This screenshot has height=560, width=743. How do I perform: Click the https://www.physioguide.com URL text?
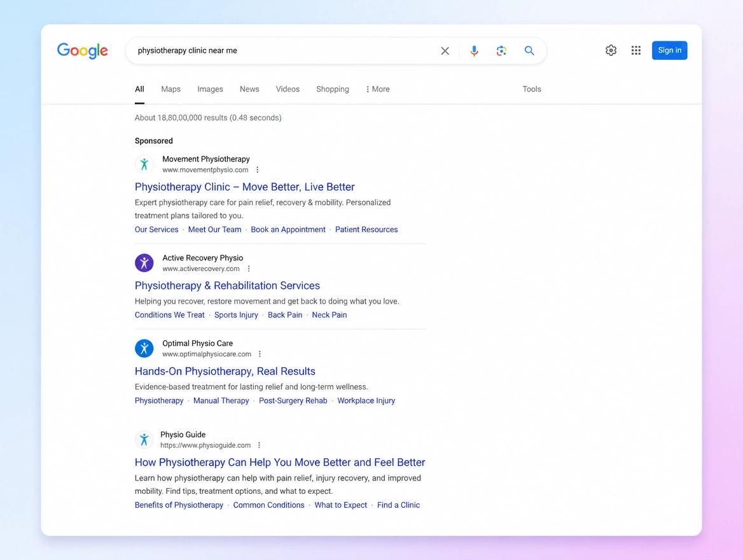coord(205,445)
